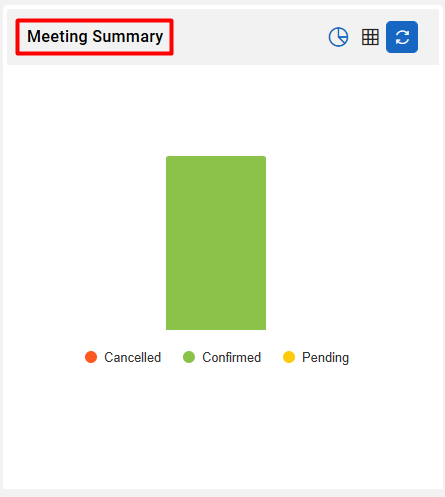Click the black grid table icon
The width and height of the screenshot is (445, 497).
click(x=370, y=37)
